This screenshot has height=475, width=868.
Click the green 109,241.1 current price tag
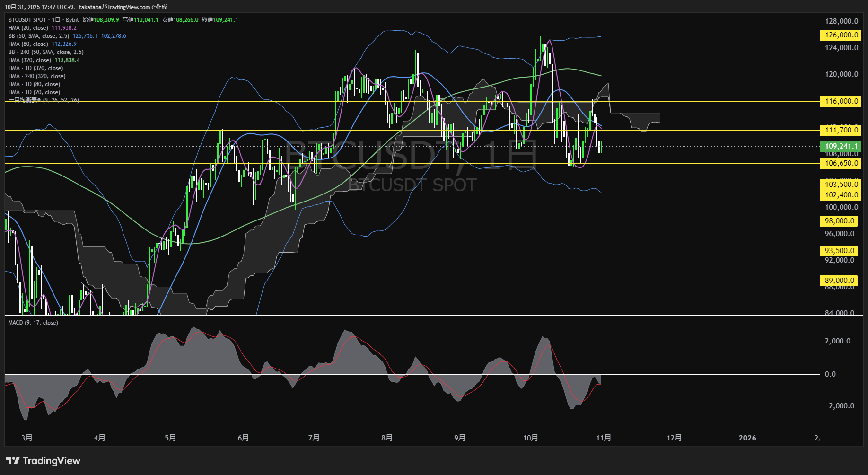841,146
